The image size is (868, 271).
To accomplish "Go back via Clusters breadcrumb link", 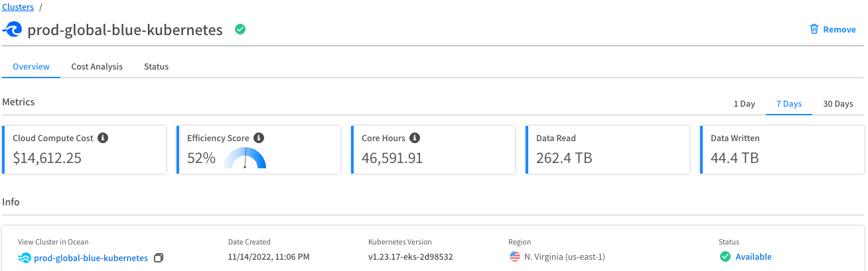I will pyautogui.click(x=18, y=7).
